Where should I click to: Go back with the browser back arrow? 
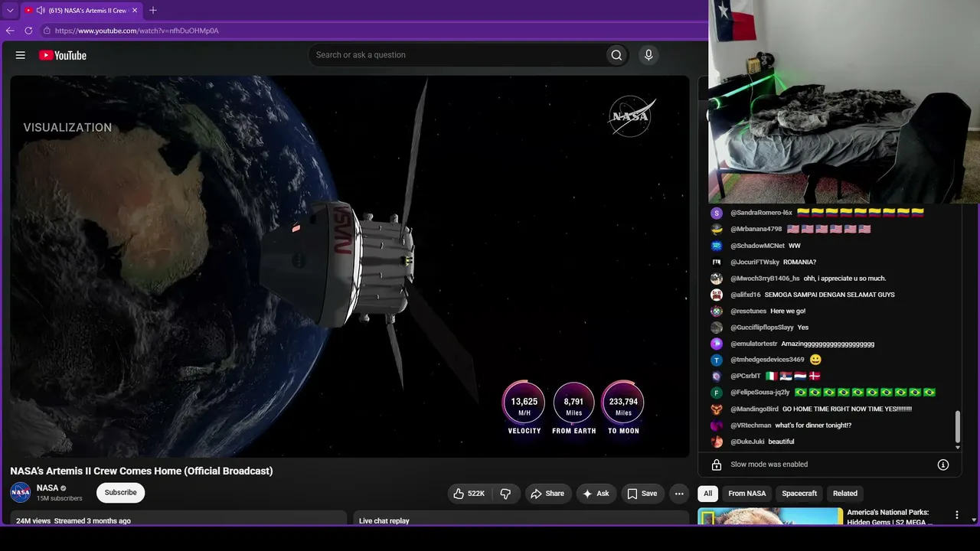(x=10, y=31)
